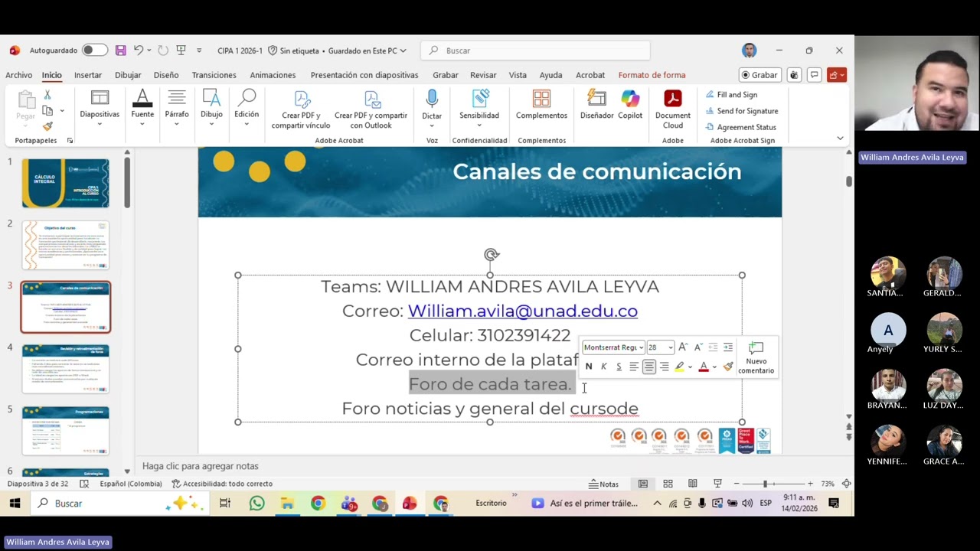Image resolution: width=980 pixels, height=551 pixels.
Task: Switch to the Dibujar tab
Action: [128, 75]
